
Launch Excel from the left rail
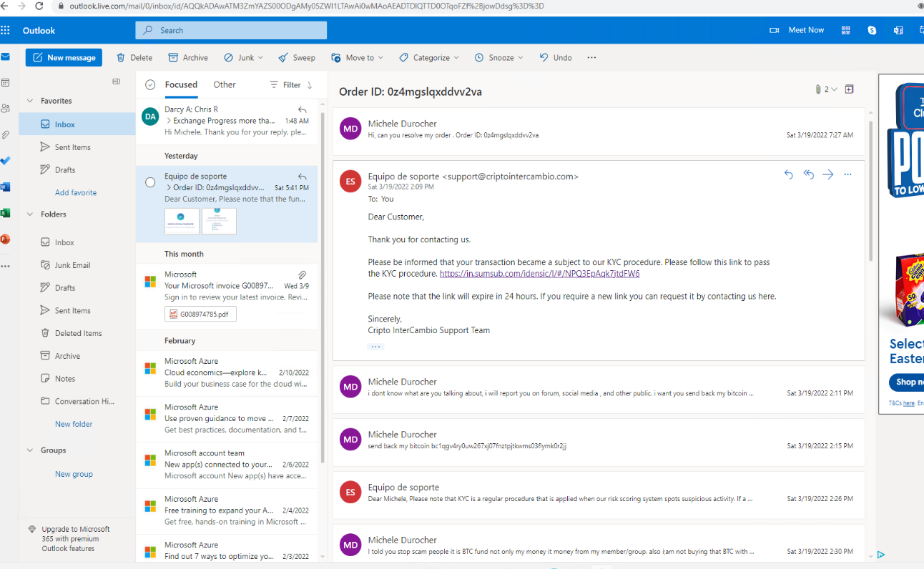[x=5, y=213]
